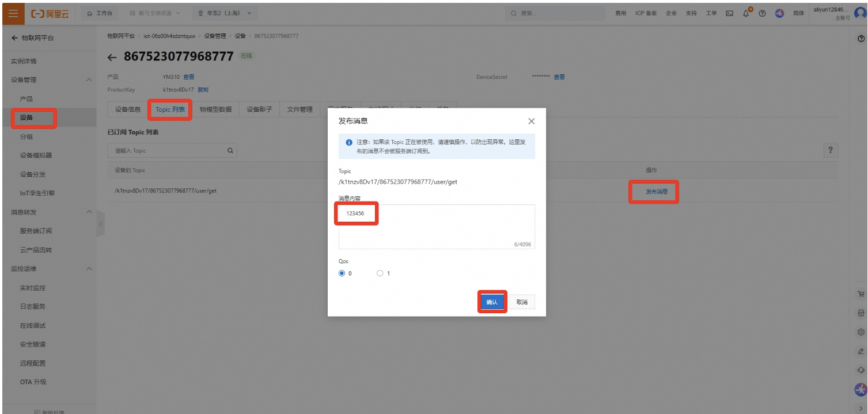868x414 pixels.
Task: Select QoS 0 radio button
Action: (x=342, y=274)
